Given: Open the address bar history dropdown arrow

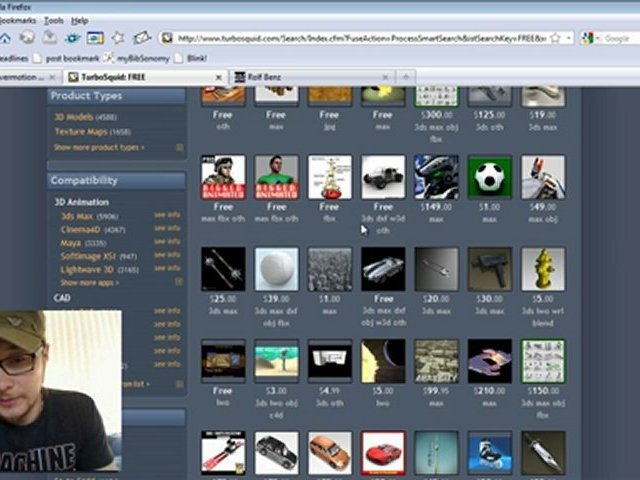Looking at the screenshot, I should point(569,38).
